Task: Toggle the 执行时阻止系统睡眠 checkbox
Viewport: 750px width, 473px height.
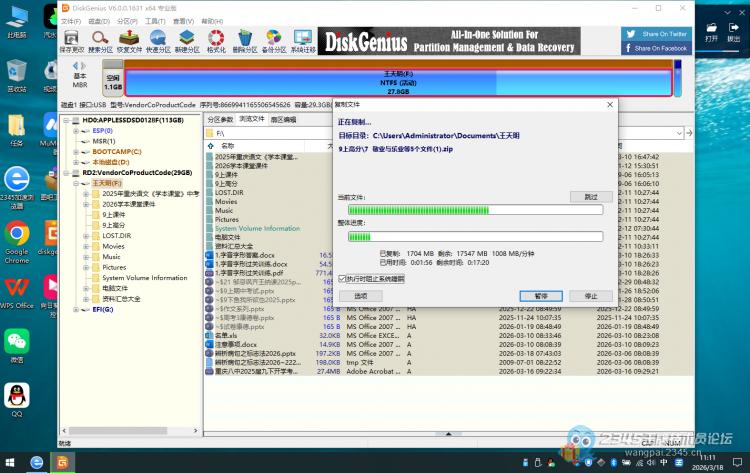Action: click(343, 279)
